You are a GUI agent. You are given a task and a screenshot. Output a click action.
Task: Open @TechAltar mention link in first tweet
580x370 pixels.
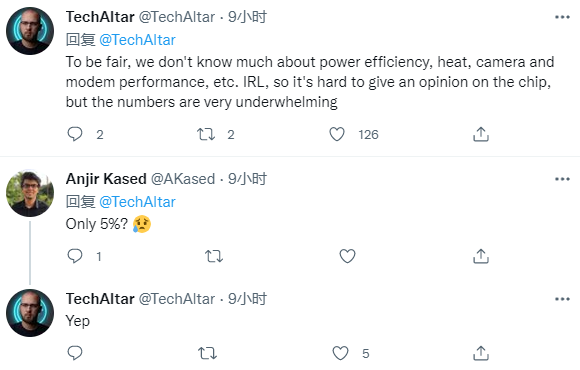click(137, 40)
